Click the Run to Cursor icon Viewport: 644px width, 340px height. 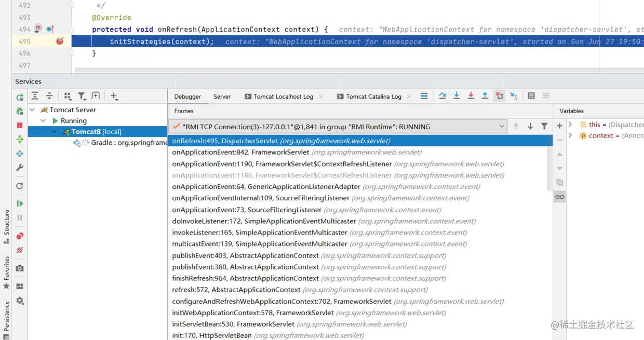(x=514, y=96)
